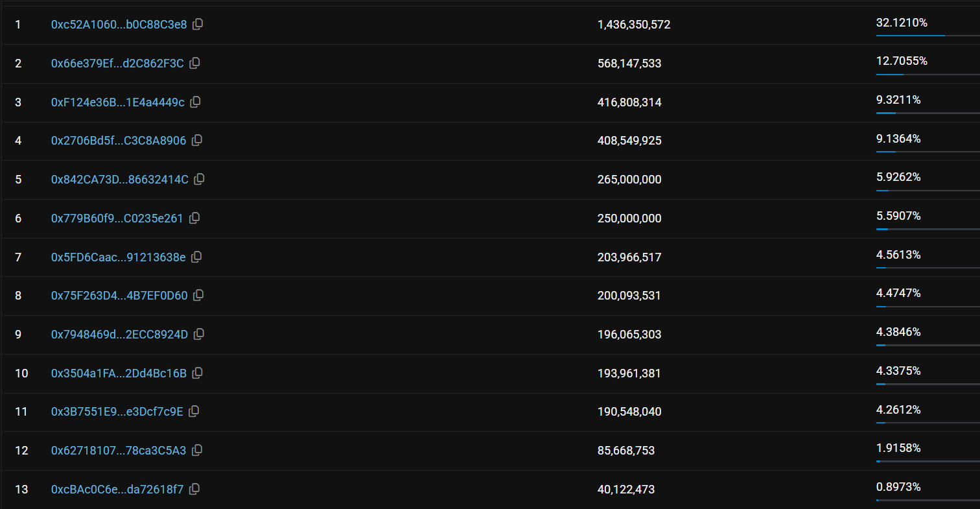This screenshot has height=509, width=980.
Task: Copy address 0x2706Bd5f...C3C8A8906
Action: (x=197, y=140)
